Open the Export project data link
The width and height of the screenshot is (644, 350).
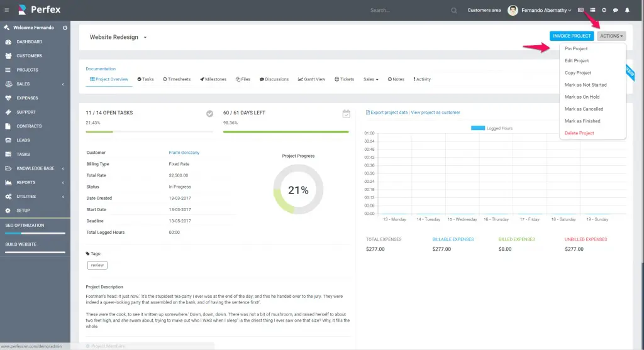click(x=387, y=112)
